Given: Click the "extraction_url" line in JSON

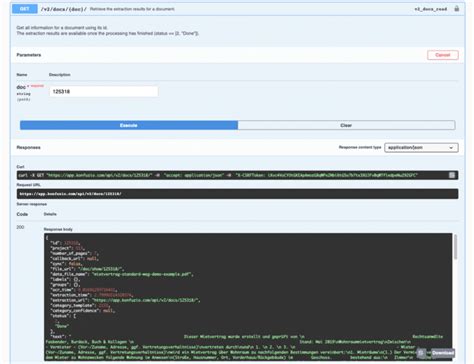Looking at the screenshot, I should 125,300.
